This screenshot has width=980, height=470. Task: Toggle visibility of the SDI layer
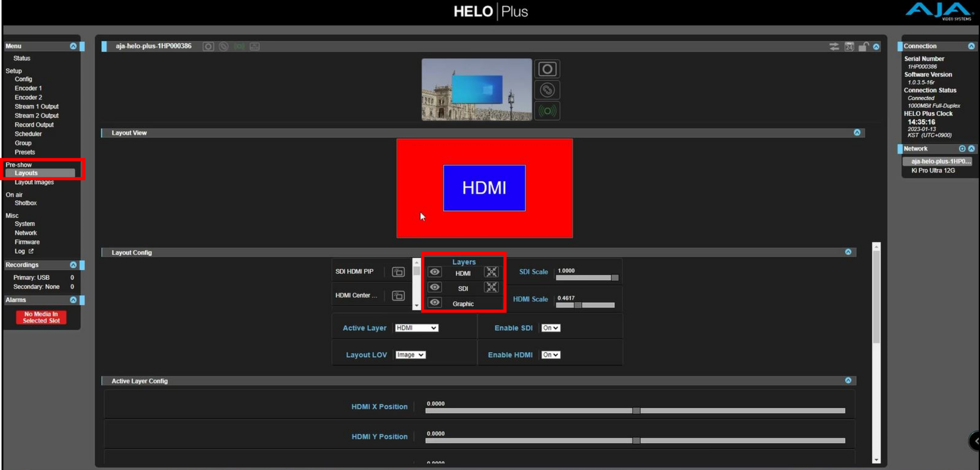point(434,287)
